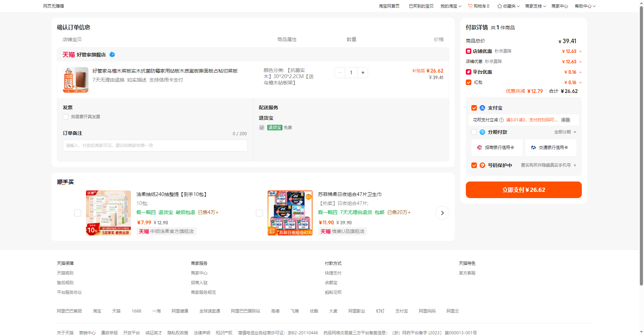644x335 pixels.
Task: Click the orange 号码保护中 shield icon
Action: click(x=482, y=165)
